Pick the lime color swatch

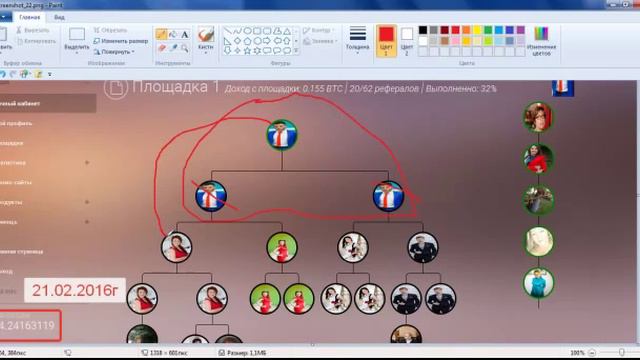(x=488, y=41)
